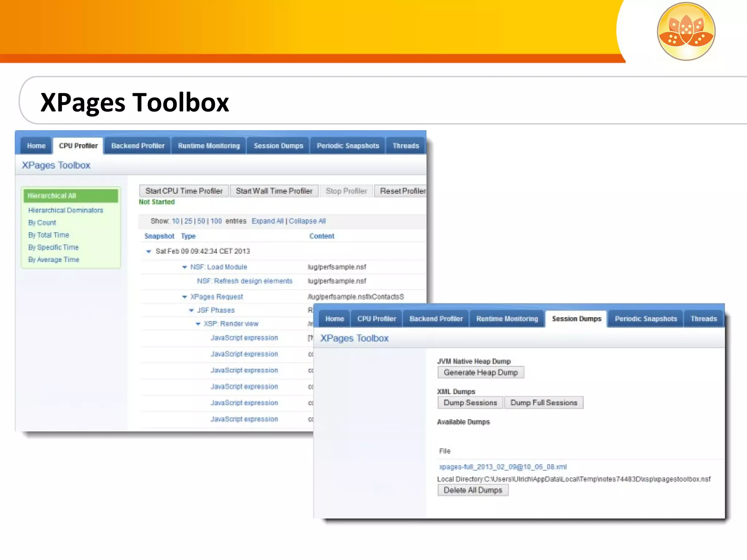This screenshot has height=560, width=747.
Task: Click the Dump Full Sessions button
Action: tap(544, 403)
